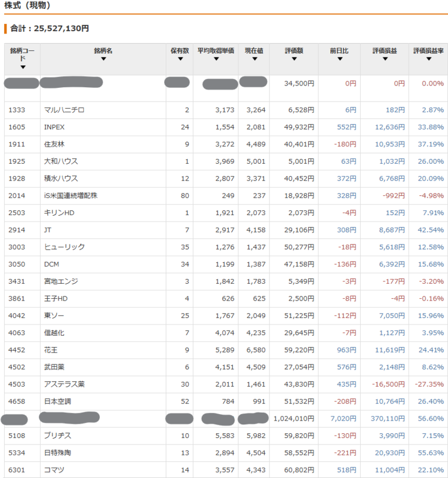Click stock name 東ソー
The height and width of the screenshot is (478, 448).
(54, 315)
